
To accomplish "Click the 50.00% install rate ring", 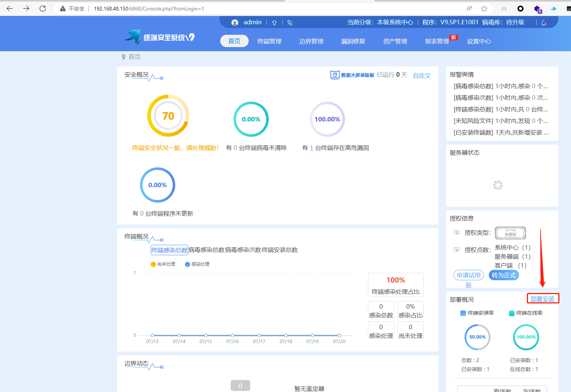I will [x=478, y=337].
